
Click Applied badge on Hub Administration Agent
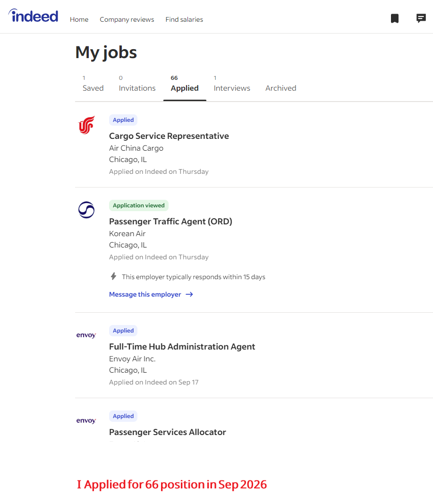[123, 331]
